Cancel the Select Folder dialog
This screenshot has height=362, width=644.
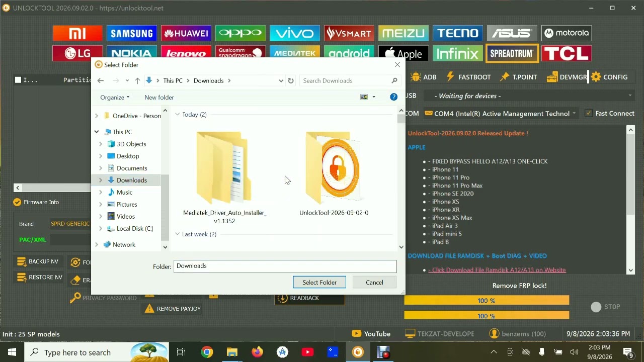[374, 283]
